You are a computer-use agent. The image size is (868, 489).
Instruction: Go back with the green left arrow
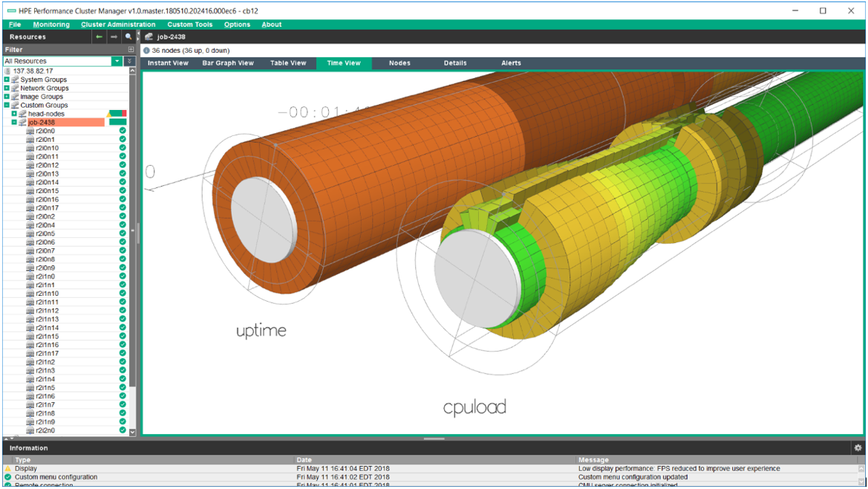click(x=99, y=36)
